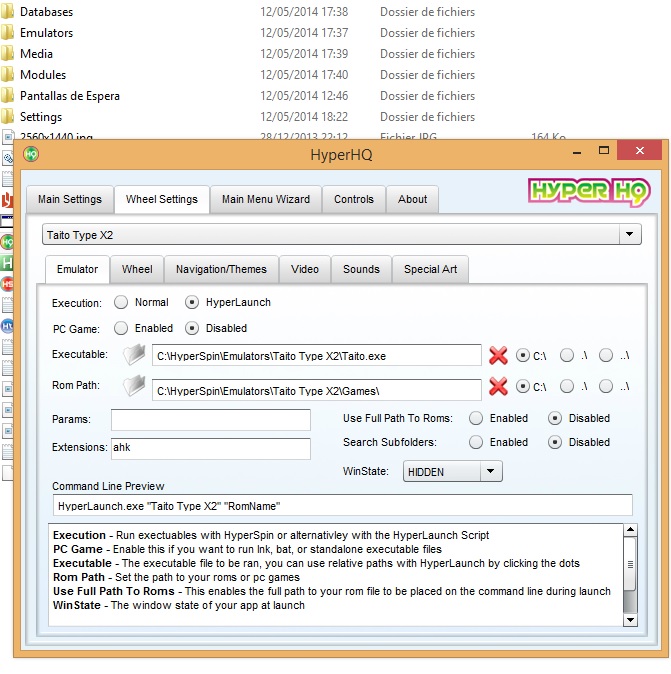Open the Special Art sub-tab
The width and height of the screenshot is (671, 674).
pos(430,270)
